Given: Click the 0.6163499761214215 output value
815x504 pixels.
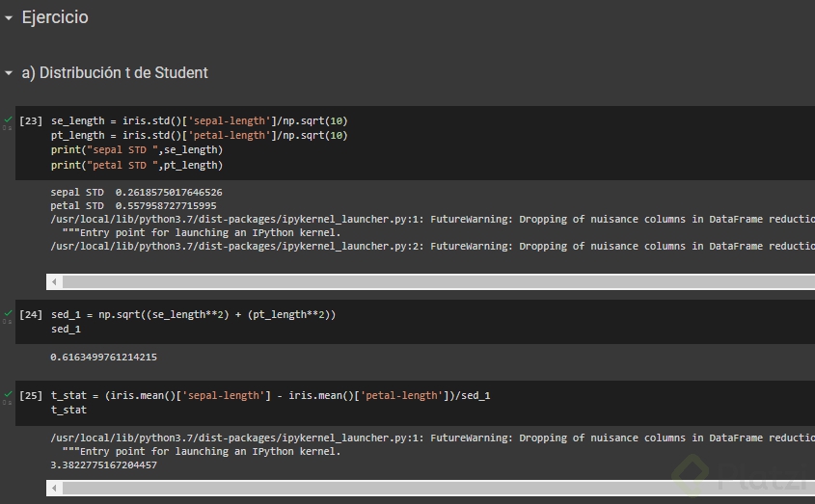Looking at the screenshot, I should click(x=103, y=358).
